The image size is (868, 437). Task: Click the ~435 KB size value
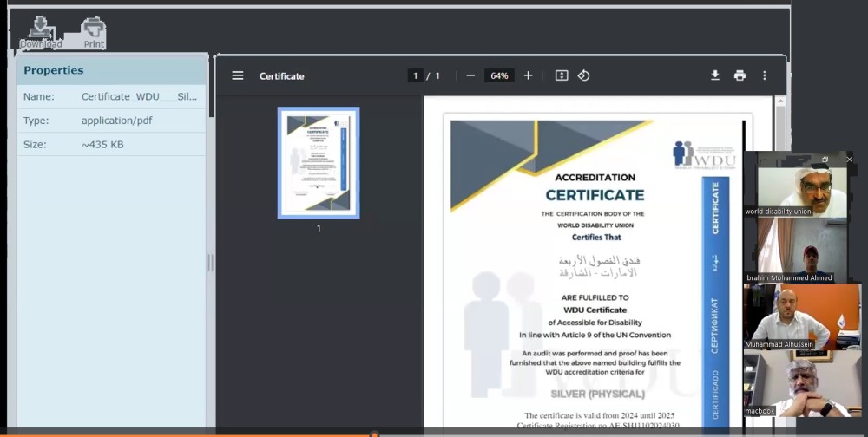(102, 145)
